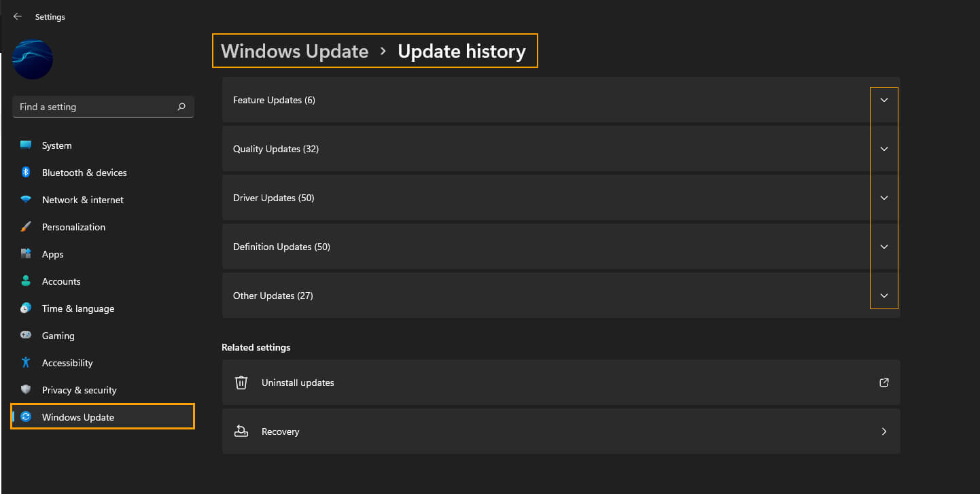Click the Gaming controller icon
Viewport: 980px width, 494px height.
(26, 336)
